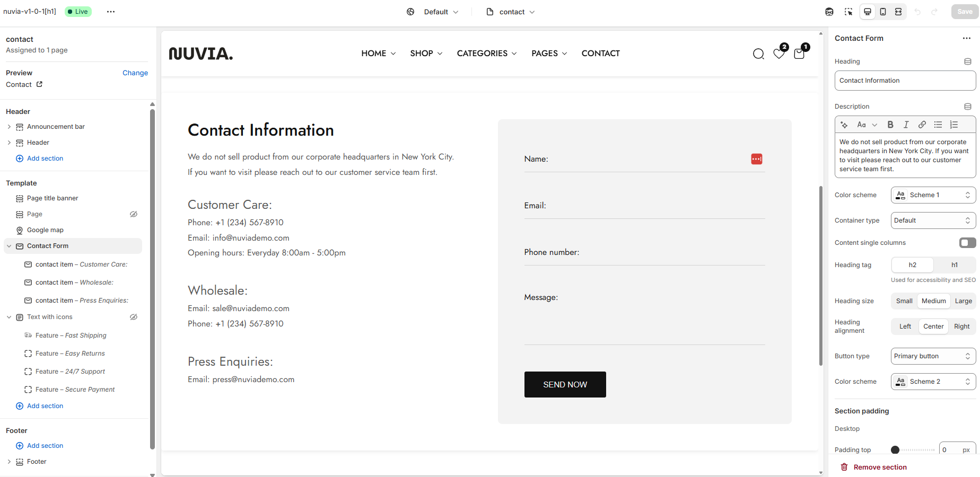Open the first Color scheme dropdown (Scheme 1)
Image resolution: width=980 pixels, height=477 pixels.
click(x=933, y=195)
